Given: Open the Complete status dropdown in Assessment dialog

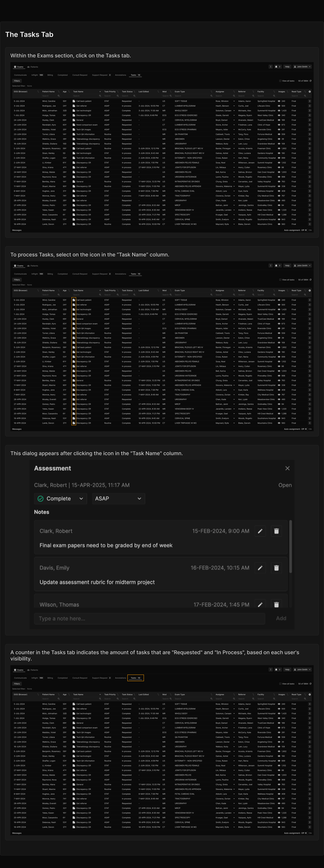Looking at the screenshot, I should pyautogui.click(x=60, y=499).
